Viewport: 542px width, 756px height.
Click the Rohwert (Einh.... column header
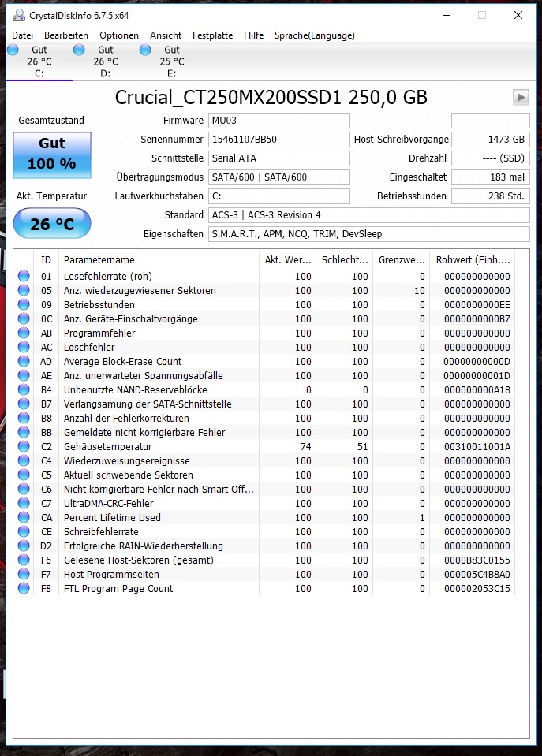coord(473,260)
